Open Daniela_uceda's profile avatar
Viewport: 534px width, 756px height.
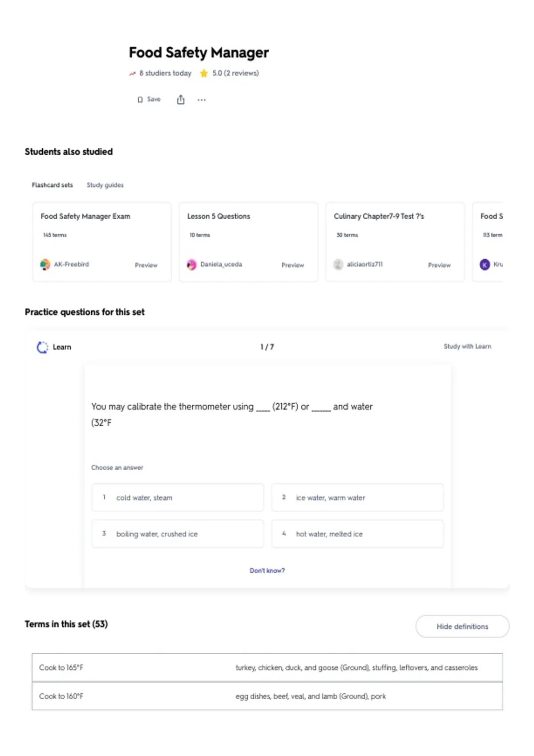coord(191,265)
